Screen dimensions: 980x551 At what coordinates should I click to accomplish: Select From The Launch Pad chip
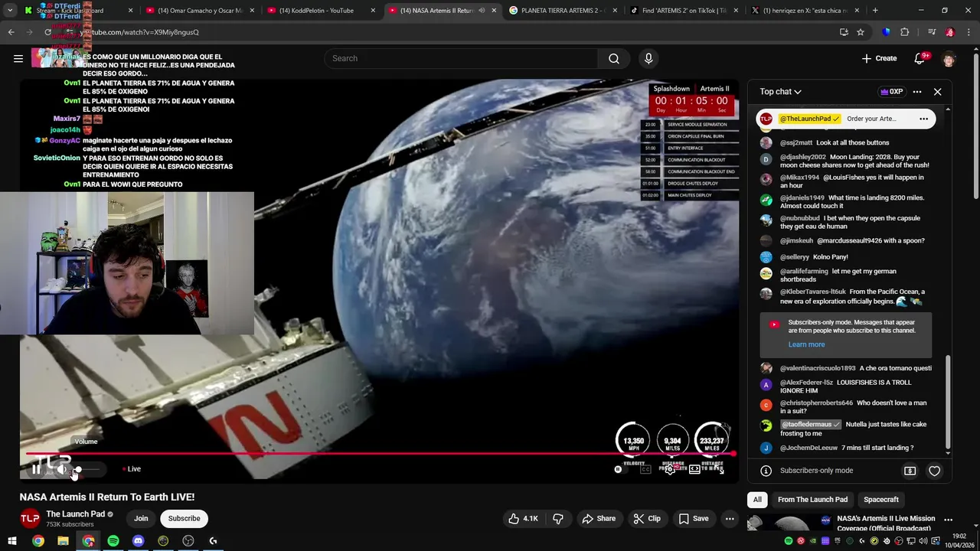click(x=812, y=500)
